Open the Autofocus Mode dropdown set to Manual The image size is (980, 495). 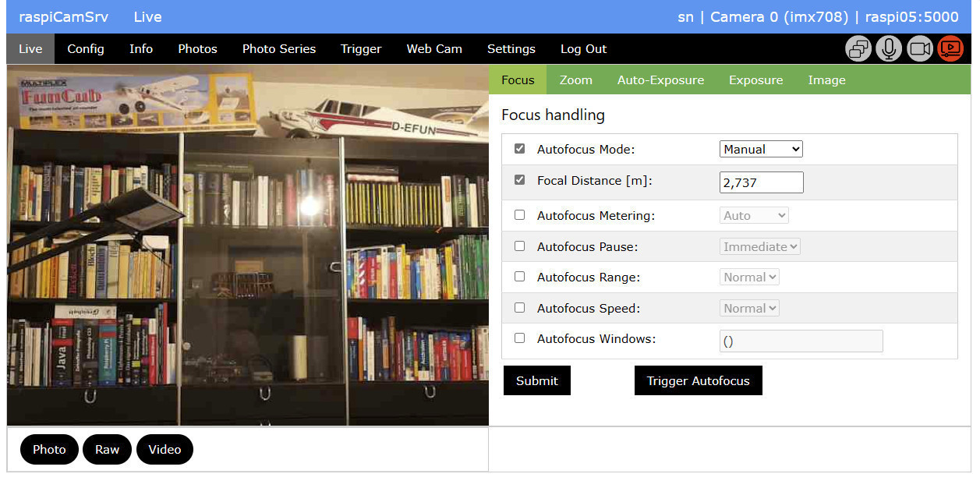pyautogui.click(x=760, y=150)
